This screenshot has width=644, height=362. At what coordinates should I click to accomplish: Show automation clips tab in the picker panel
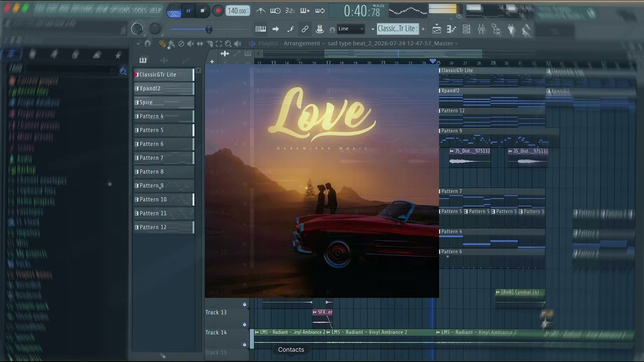coord(185,60)
